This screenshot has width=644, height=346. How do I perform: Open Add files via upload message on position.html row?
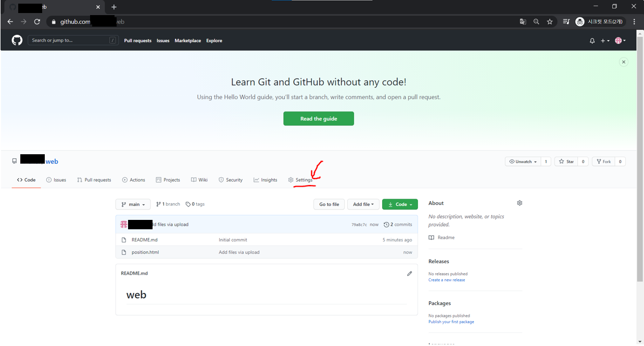(239, 252)
